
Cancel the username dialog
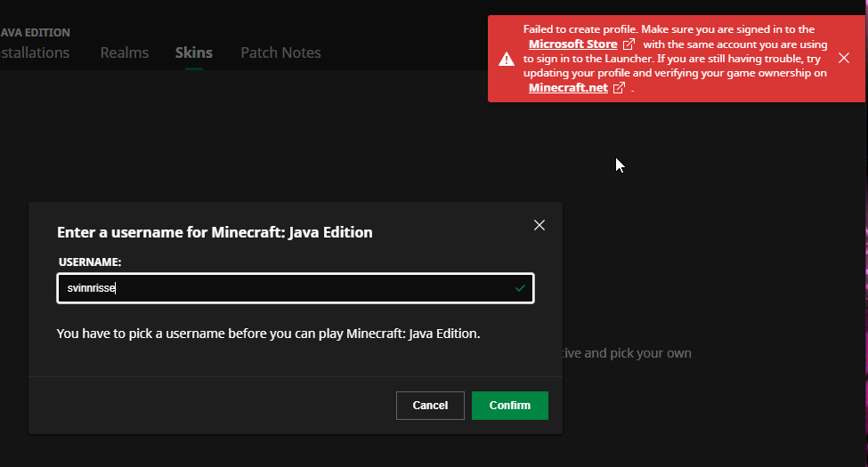(430, 406)
